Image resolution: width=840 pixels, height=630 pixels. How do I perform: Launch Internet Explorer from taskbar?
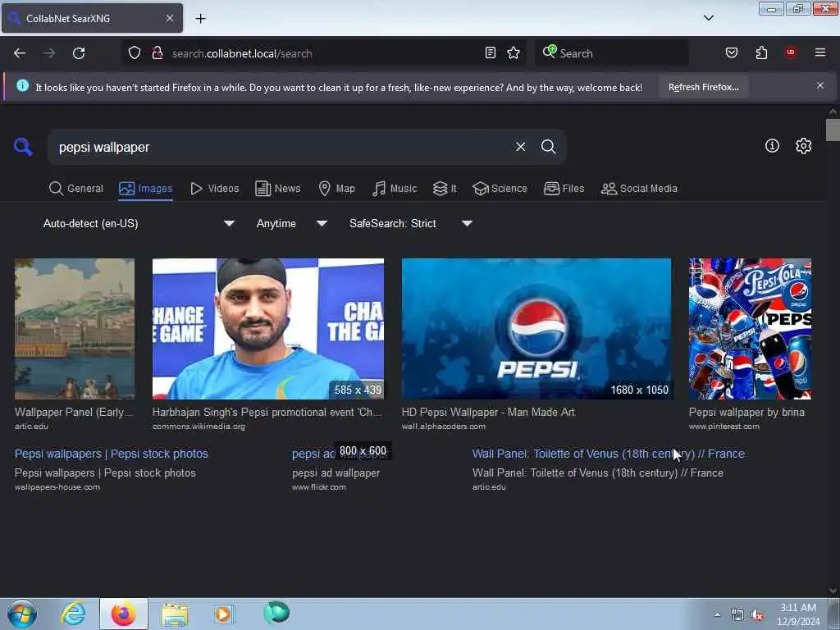73,614
